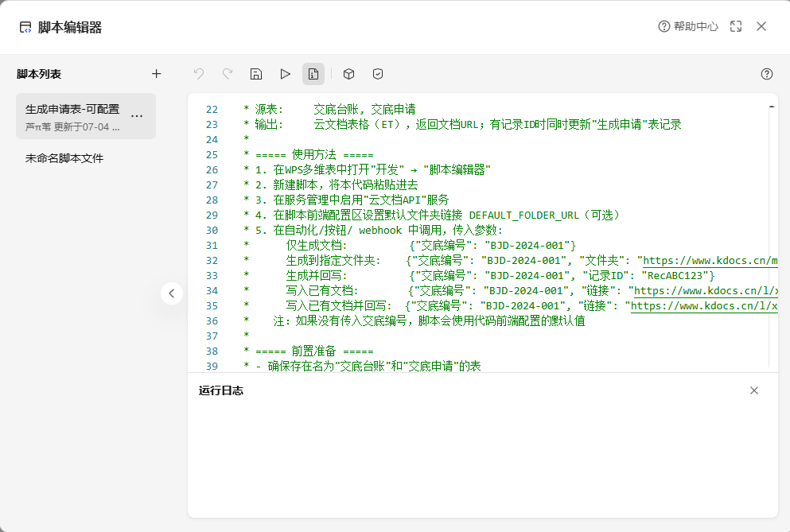
Task: Click comment on line 39 about 交底台账
Action: click(x=374, y=367)
